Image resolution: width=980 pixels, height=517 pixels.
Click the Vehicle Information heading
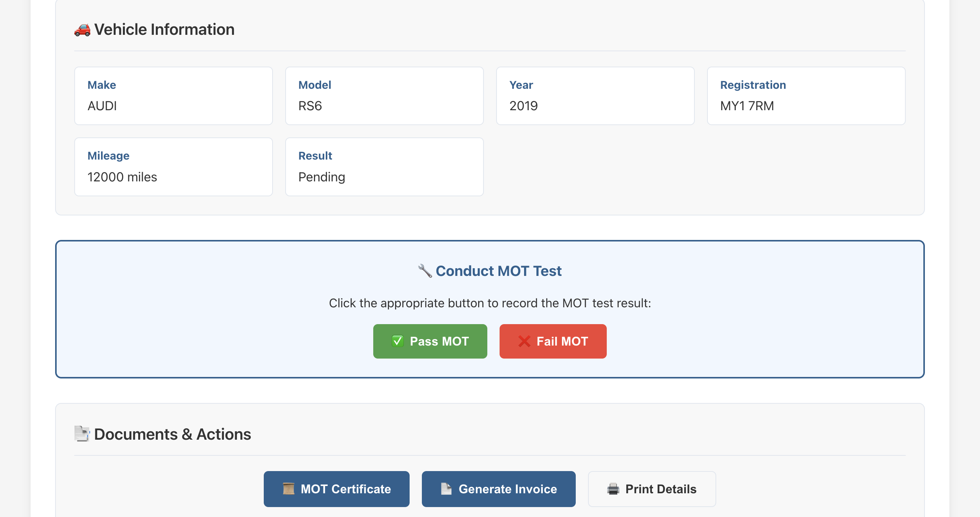(164, 29)
